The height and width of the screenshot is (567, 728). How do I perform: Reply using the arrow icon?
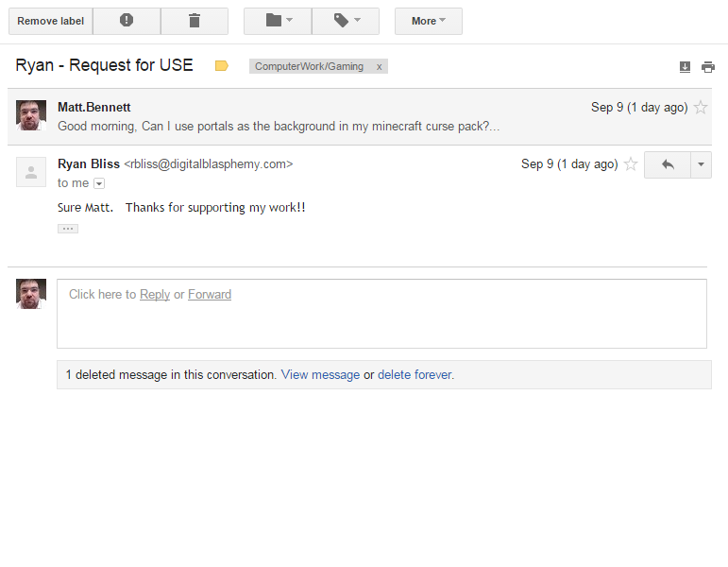(x=668, y=164)
